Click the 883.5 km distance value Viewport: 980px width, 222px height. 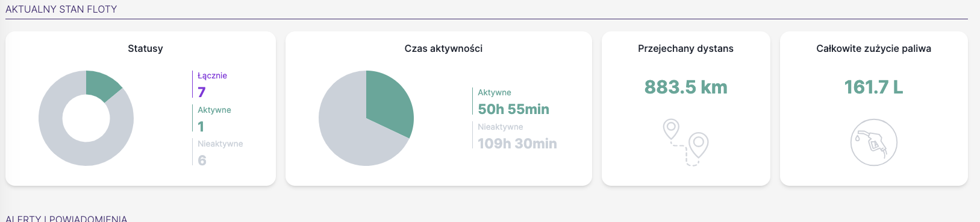coord(686,87)
